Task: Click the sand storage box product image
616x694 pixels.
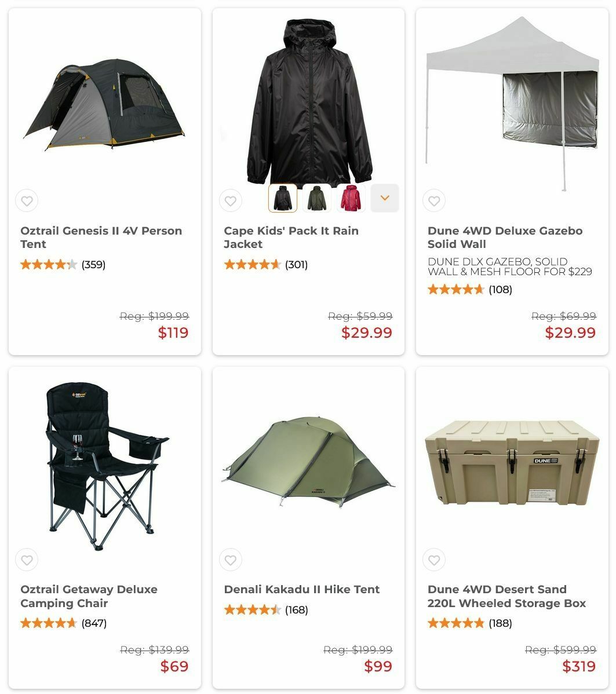Action: pos(512,462)
